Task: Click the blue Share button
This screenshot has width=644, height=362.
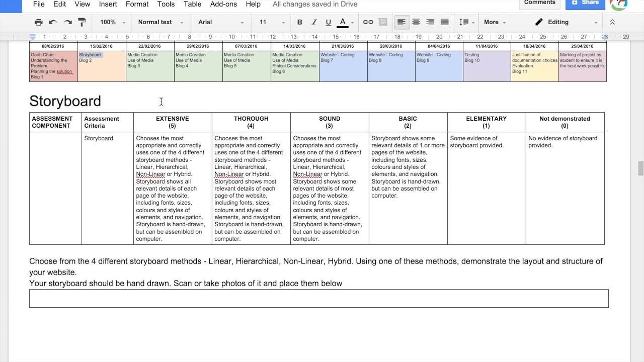Action: 585,3
